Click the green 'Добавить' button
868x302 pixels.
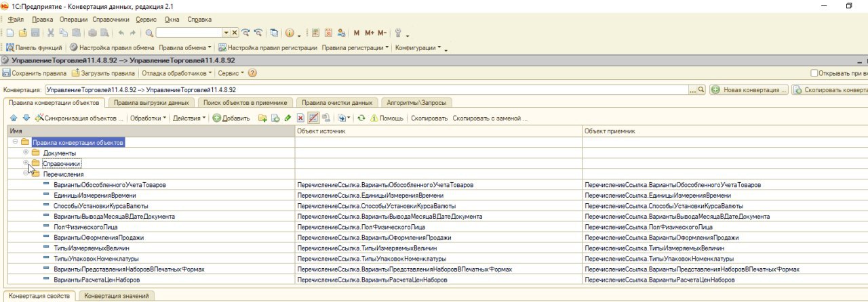pos(231,118)
